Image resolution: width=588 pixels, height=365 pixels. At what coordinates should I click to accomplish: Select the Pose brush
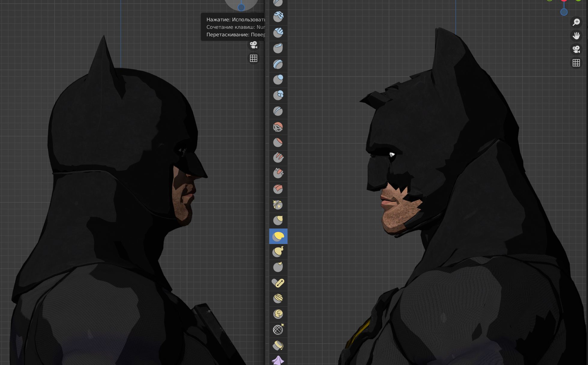click(x=278, y=283)
